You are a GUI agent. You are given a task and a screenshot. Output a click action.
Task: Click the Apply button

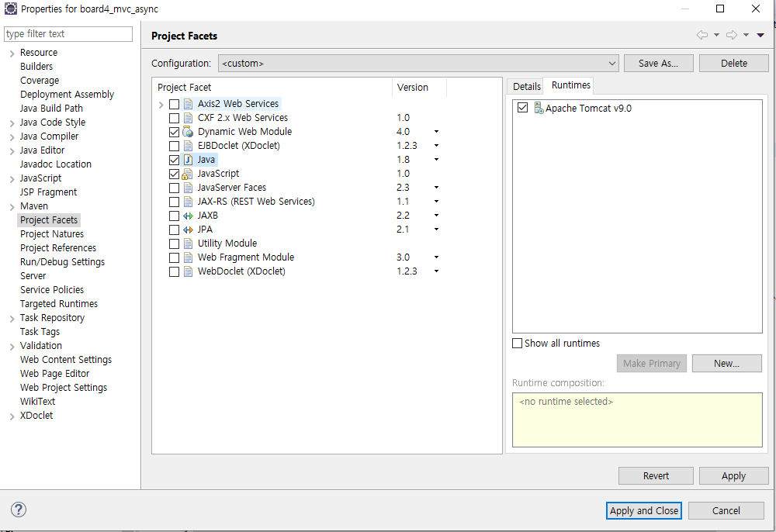point(733,475)
